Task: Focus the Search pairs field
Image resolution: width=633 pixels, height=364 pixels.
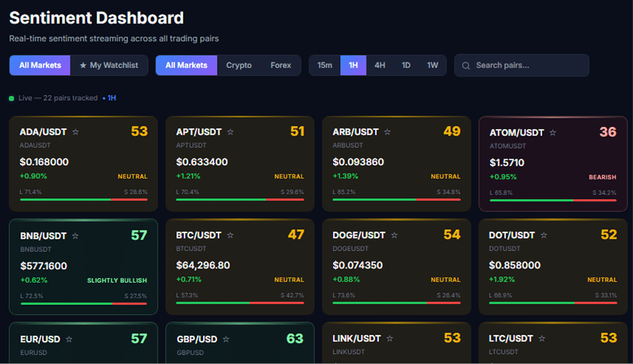Action: [x=522, y=65]
